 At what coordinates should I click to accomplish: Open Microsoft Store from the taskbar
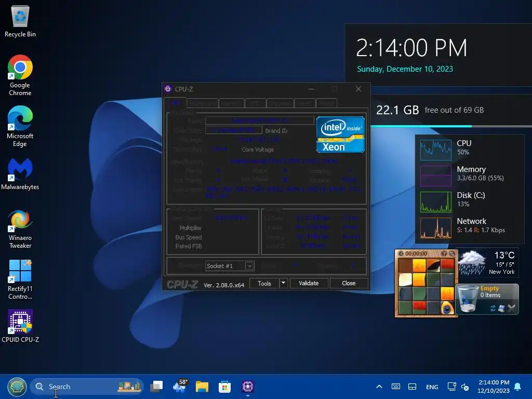click(224, 387)
